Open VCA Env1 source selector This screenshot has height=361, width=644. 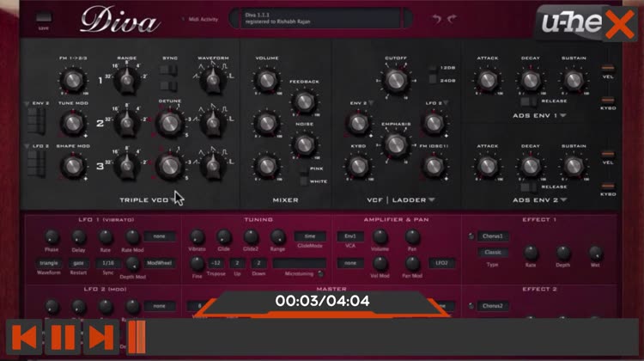tap(350, 236)
